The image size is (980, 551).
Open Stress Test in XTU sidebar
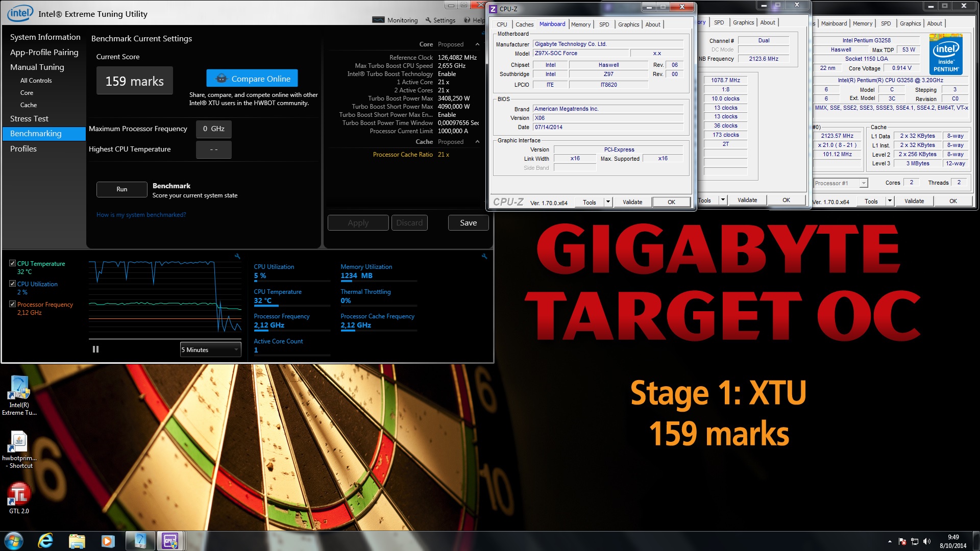pyautogui.click(x=29, y=118)
